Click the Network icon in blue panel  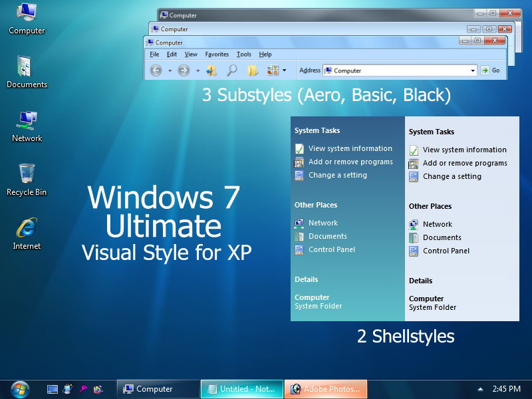(299, 223)
